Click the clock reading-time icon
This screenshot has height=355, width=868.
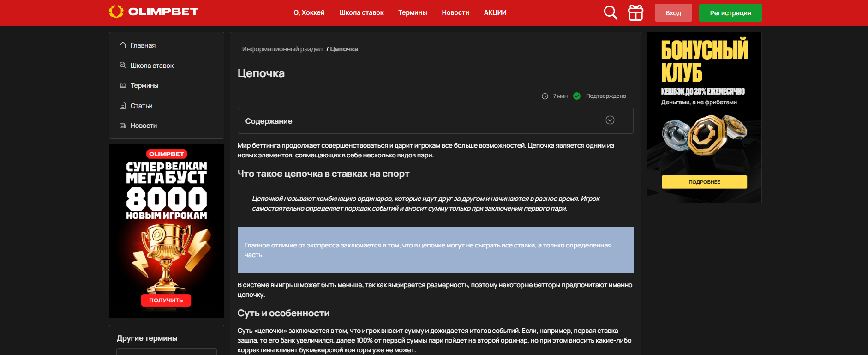coord(545,96)
